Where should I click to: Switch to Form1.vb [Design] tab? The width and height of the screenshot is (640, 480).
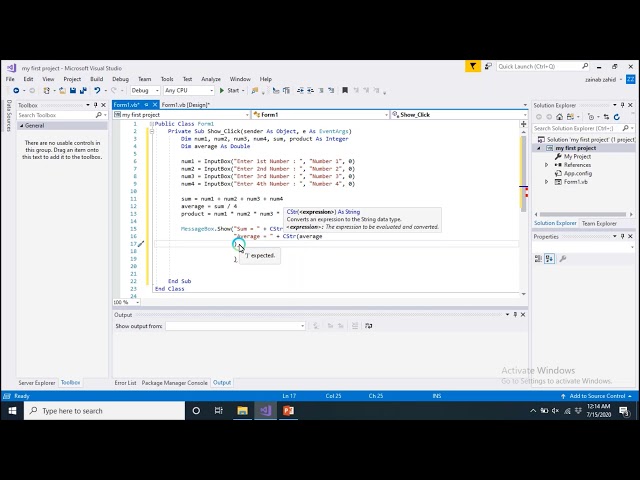(x=186, y=105)
